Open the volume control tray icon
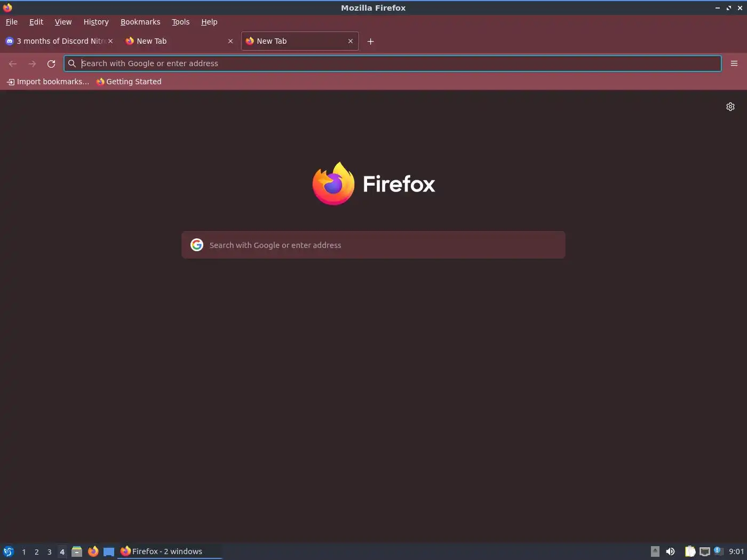 tap(670, 551)
